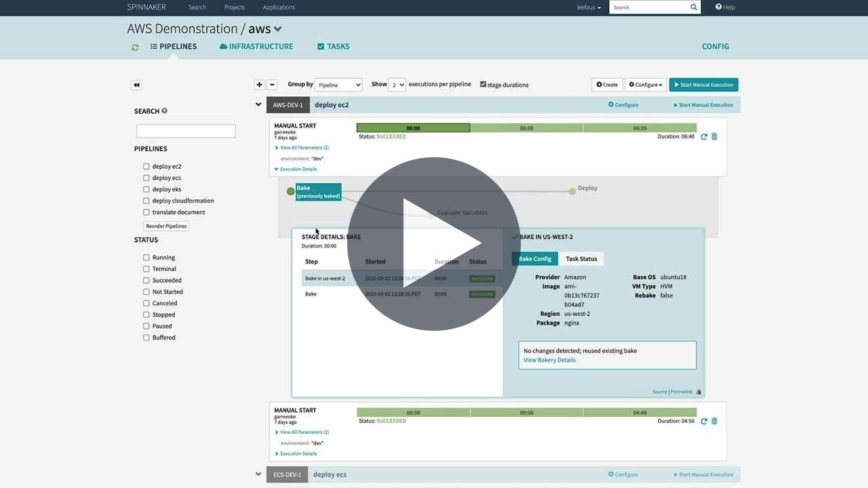Click the search help question-mark icon

[x=164, y=111]
